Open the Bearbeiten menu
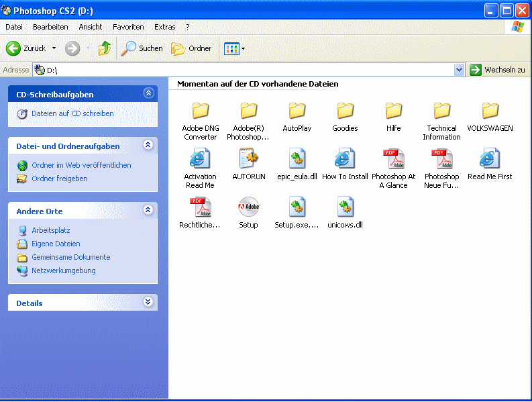This screenshot has height=402, width=532. tap(50, 27)
